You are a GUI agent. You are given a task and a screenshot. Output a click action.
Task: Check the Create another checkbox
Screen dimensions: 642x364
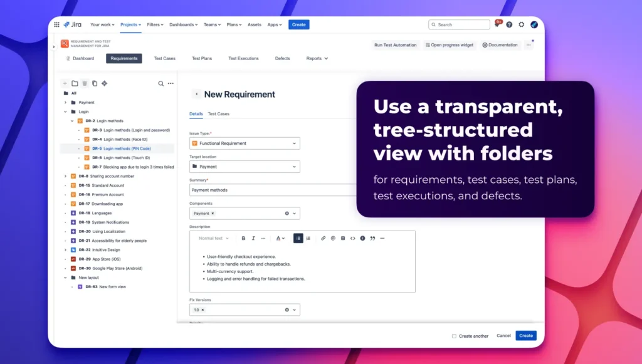(x=454, y=336)
